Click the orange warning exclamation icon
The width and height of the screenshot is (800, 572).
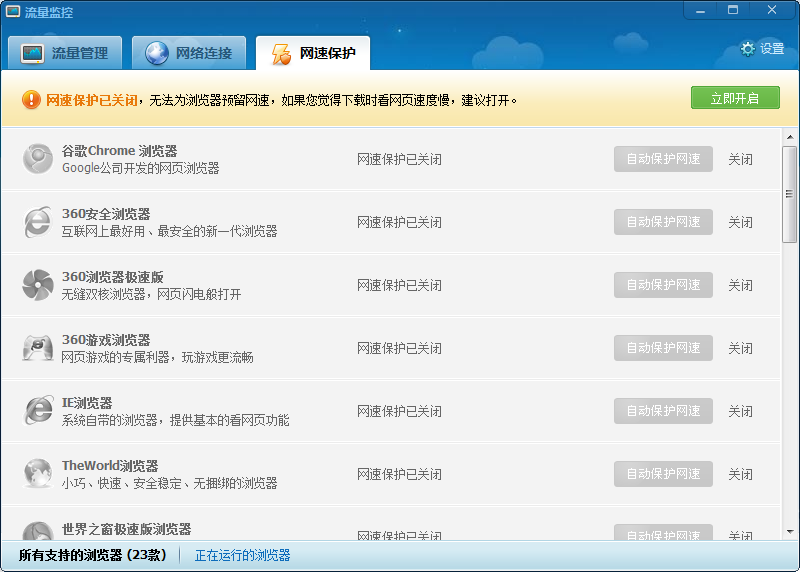pyautogui.click(x=31, y=100)
